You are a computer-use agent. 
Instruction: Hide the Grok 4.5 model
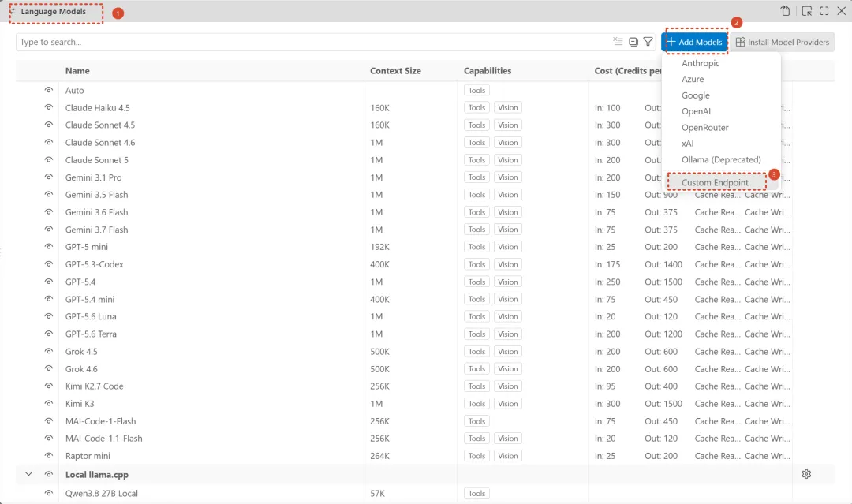click(49, 352)
